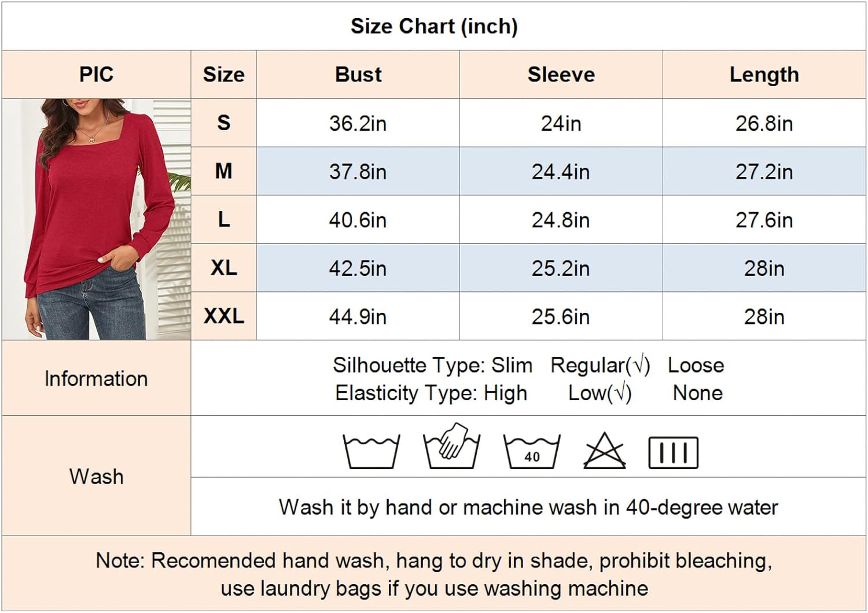Click the Sleeve column header
868x613 pixels.
coord(561,75)
